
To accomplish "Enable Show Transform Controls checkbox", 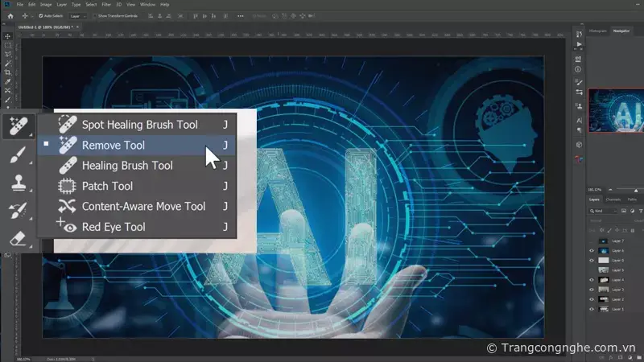I will click(93, 15).
